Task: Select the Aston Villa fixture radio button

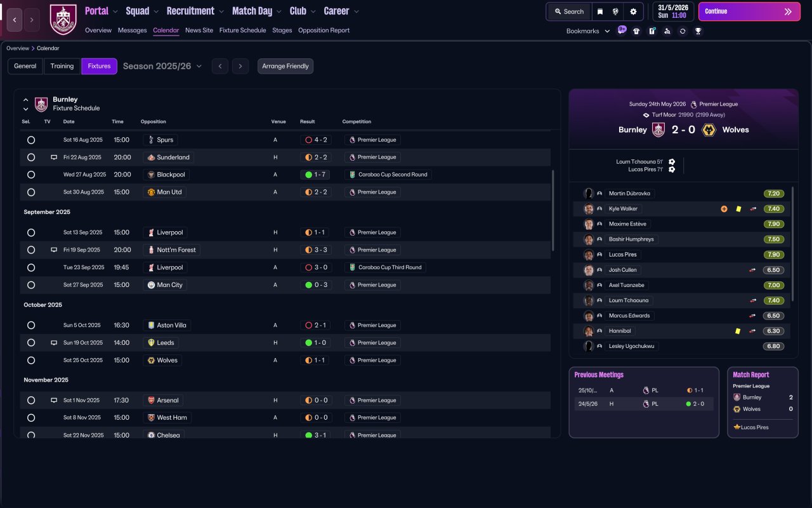Action: point(31,325)
